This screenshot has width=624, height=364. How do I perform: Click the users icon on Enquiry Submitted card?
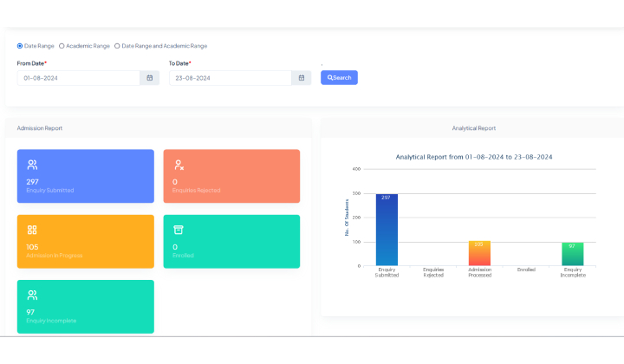pyautogui.click(x=32, y=164)
